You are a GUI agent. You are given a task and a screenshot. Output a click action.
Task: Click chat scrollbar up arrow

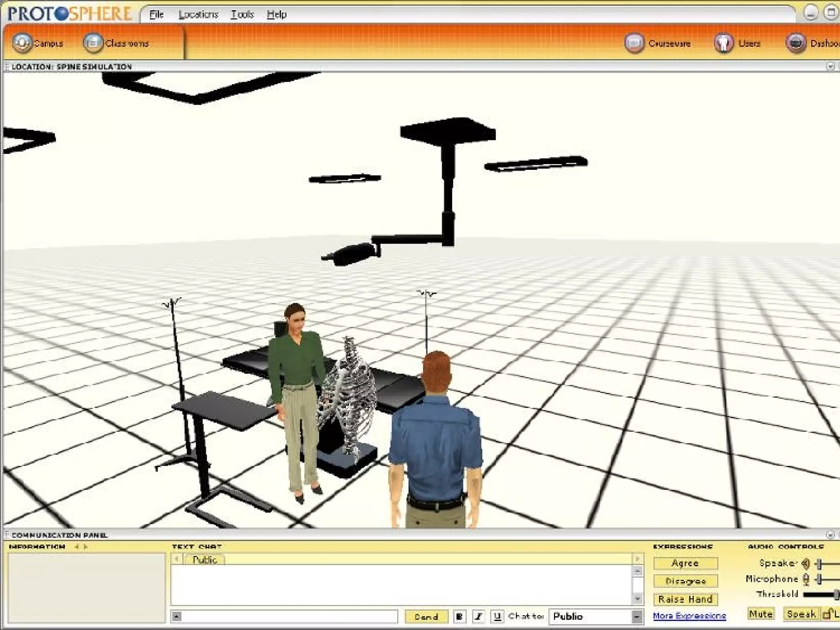click(x=637, y=571)
